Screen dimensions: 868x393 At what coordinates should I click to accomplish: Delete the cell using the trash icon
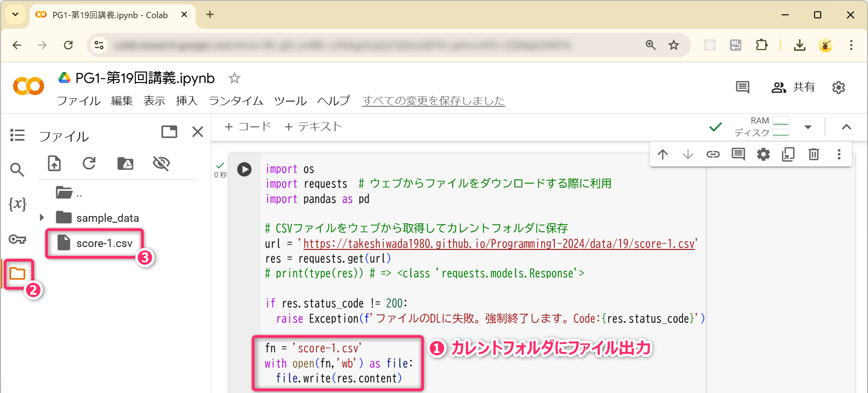click(814, 154)
